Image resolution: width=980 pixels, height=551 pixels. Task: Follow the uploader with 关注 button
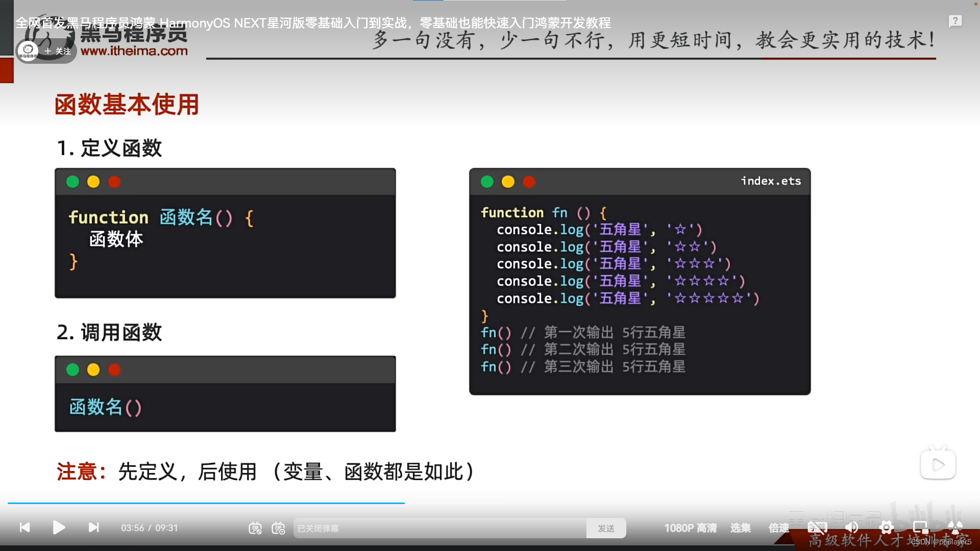coord(58,51)
